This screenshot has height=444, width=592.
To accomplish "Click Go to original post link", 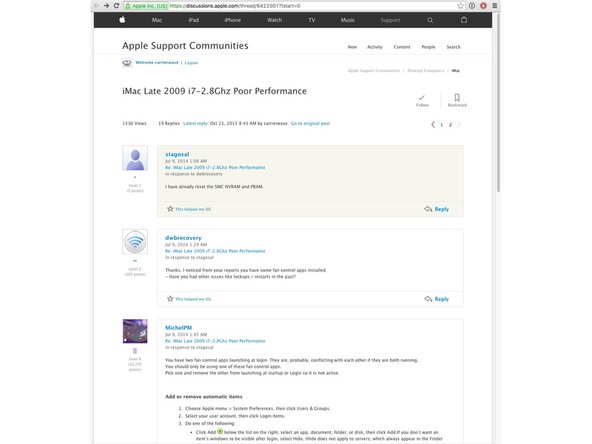I will point(310,123).
